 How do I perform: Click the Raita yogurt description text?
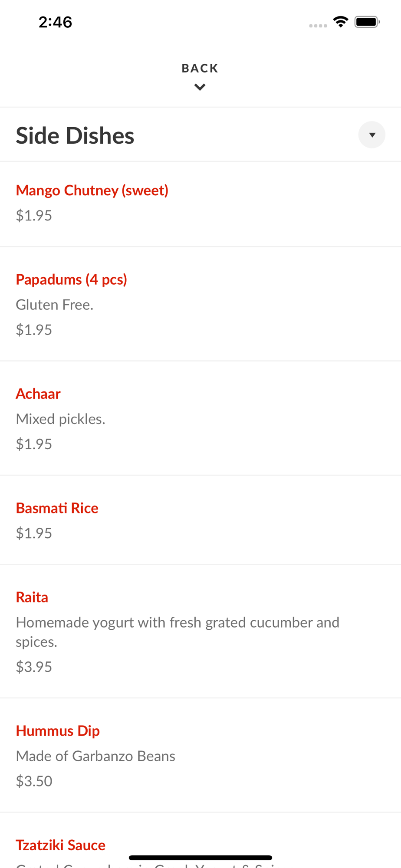click(x=177, y=632)
